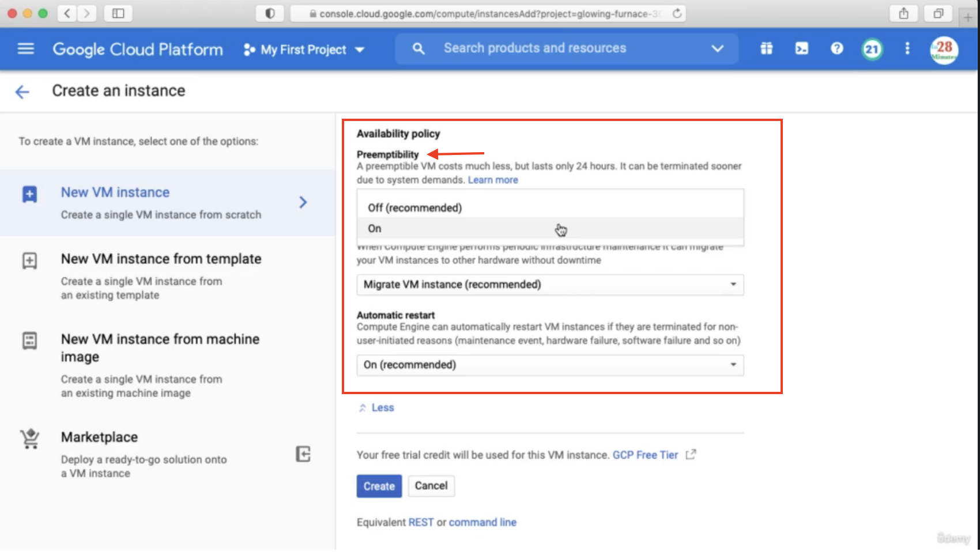Open the command line link
980x552 pixels.
[483, 523]
